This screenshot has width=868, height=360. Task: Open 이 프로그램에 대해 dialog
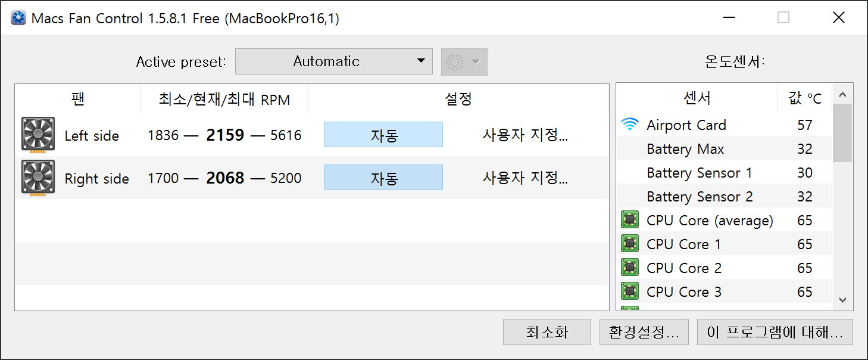[775, 332]
